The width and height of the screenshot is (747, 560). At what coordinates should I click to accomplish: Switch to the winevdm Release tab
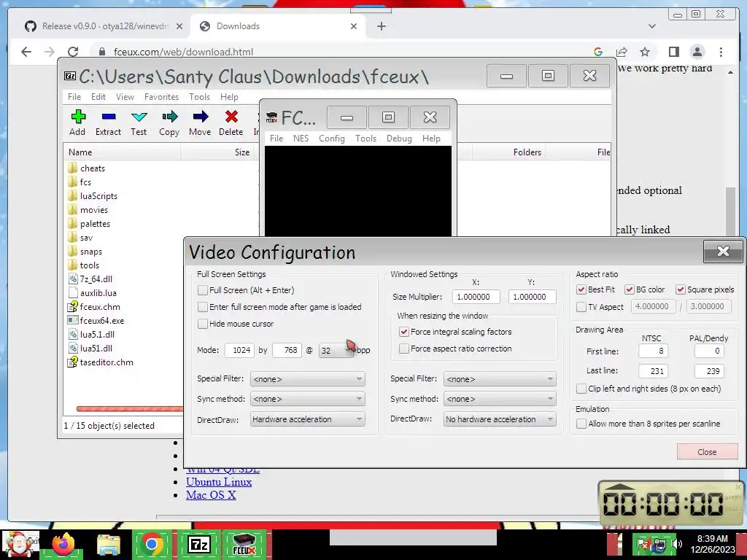pyautogui.click(x=104, y=26)
